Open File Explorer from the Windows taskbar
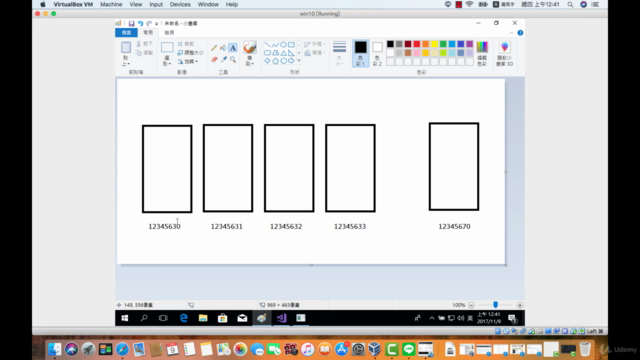Screen dimensions: 640x360 (x=203, y=318)
